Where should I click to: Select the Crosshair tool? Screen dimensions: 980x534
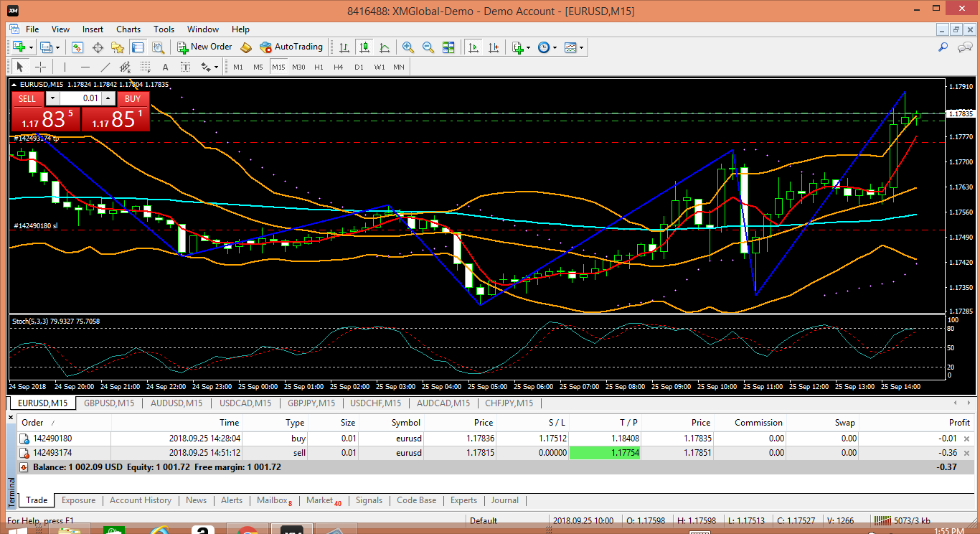[41, 67]
